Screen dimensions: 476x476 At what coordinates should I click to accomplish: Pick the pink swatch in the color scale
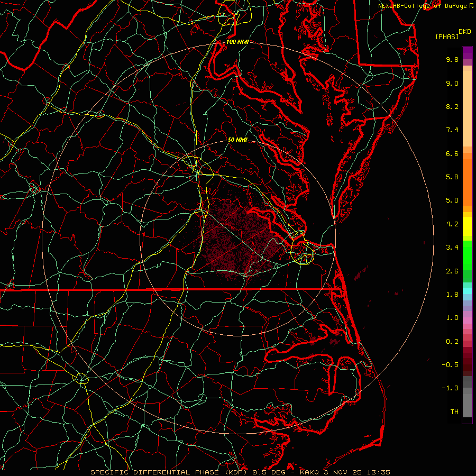467,321
